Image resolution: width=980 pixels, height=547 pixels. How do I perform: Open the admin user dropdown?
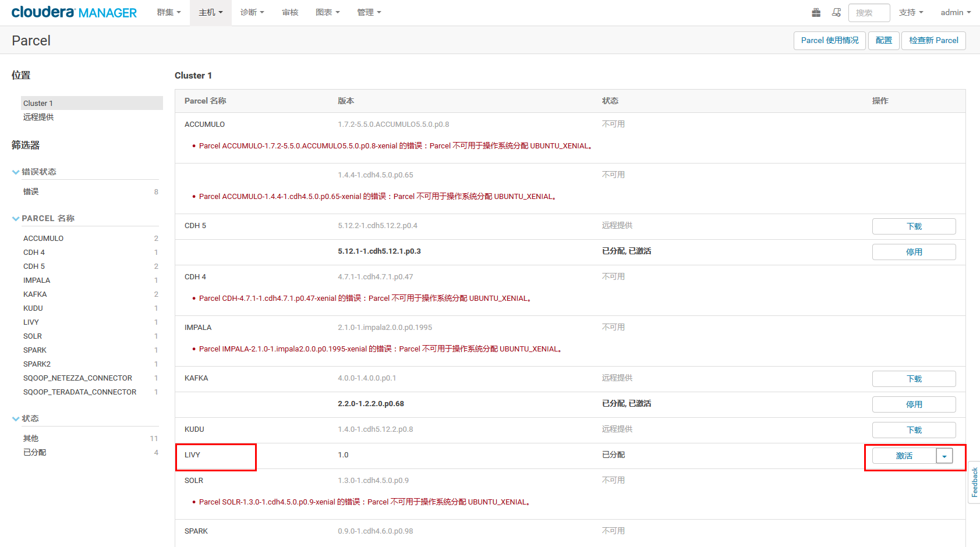click(956, 12)
